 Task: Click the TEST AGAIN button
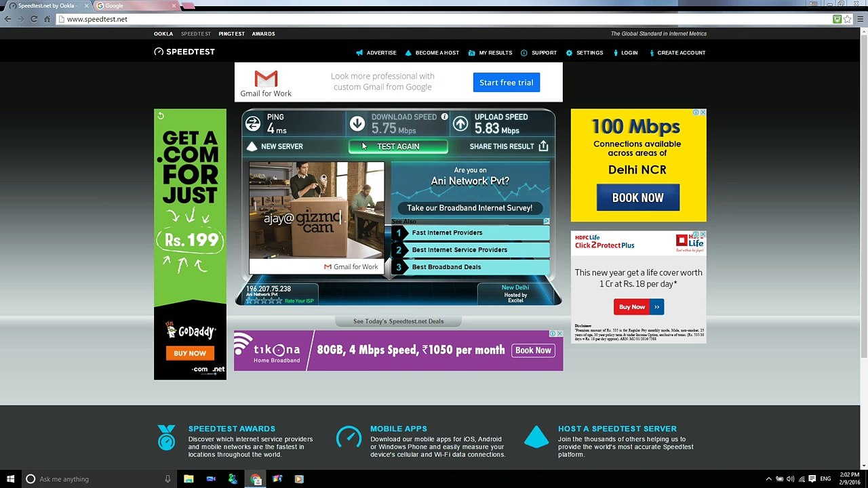tap(398, 146)
